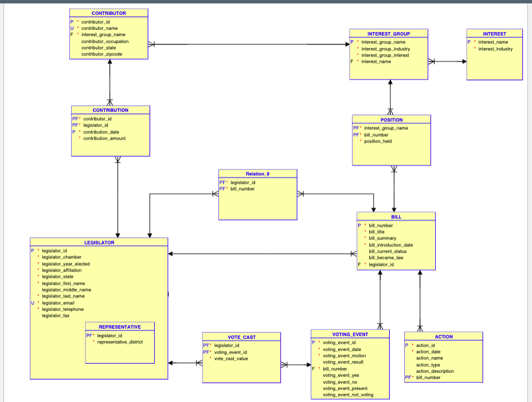
Task: Click voting_event_id in VOTE_CAST entity
Action: tap(230, 352)
